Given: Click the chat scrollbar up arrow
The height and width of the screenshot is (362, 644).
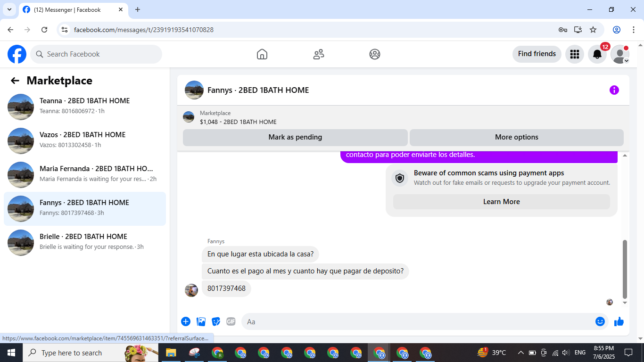Looking at the screenshot, I should (625, 156).
